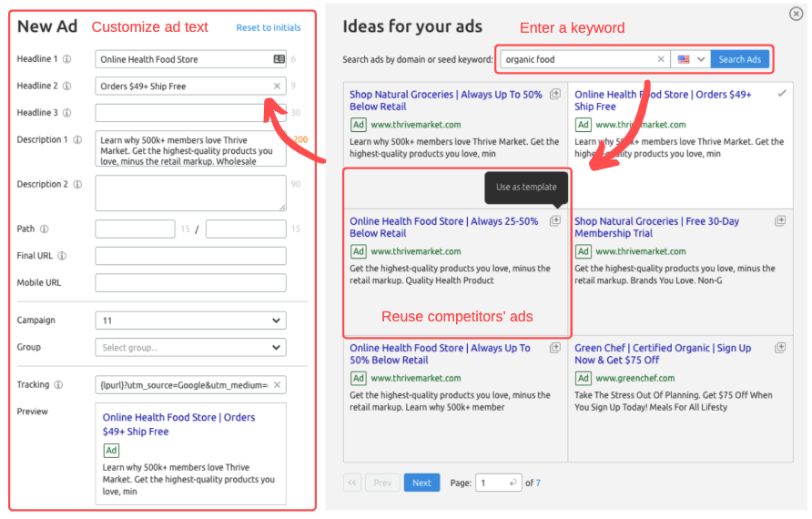Click the Page number input box
This screenshot has width=812, height=519.
pyautogui.click(x=498, y=483)
